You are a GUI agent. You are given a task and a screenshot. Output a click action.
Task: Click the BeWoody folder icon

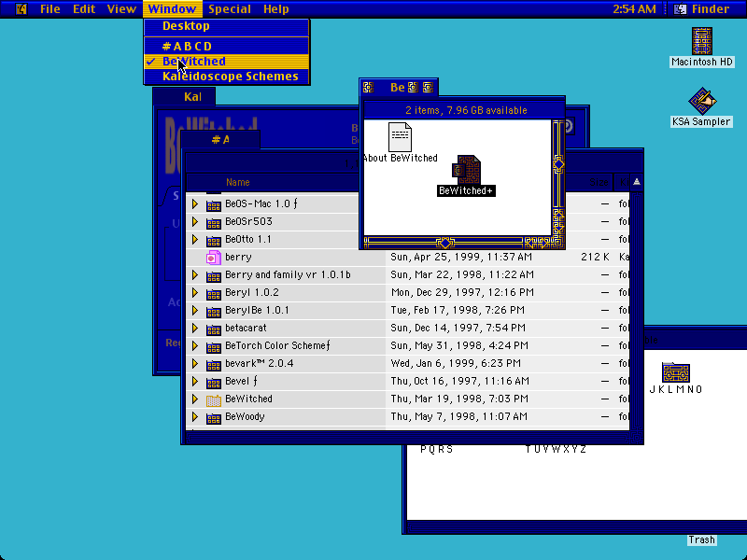214,417
